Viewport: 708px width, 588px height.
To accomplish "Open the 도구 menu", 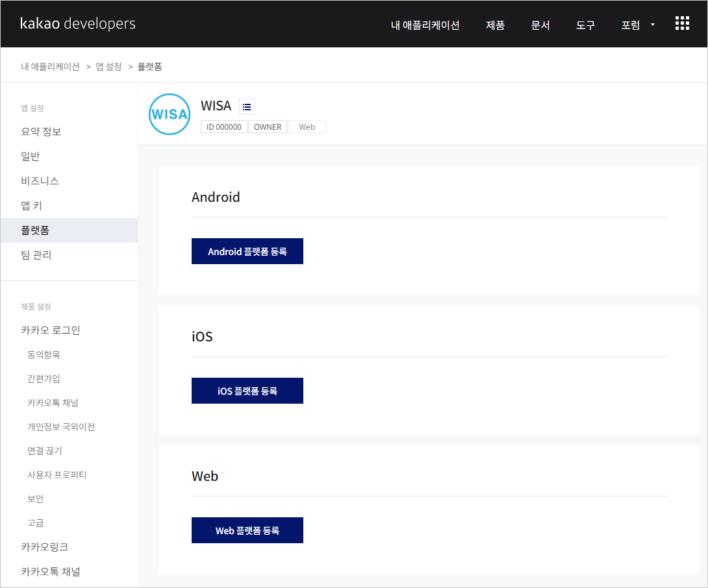I will (x=585, y=25).
